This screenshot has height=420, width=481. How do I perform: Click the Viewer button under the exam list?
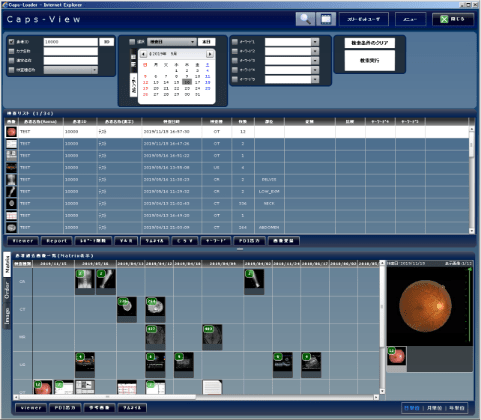[x=23, y=241]
